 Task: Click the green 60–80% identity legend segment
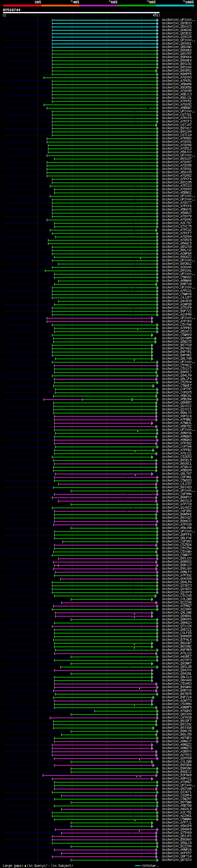tap(137, 6)
